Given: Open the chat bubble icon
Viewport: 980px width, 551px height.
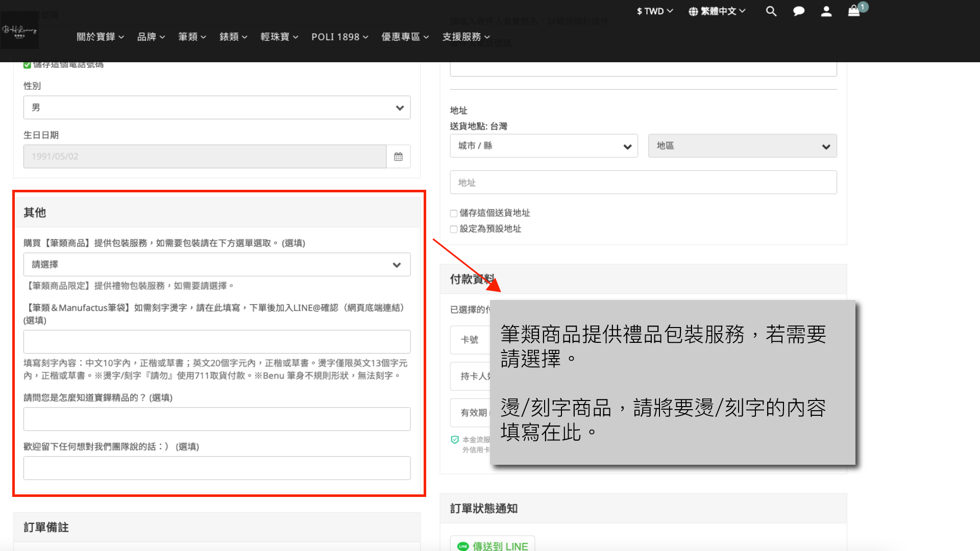Looking at the screenshot, I should 799,11.
